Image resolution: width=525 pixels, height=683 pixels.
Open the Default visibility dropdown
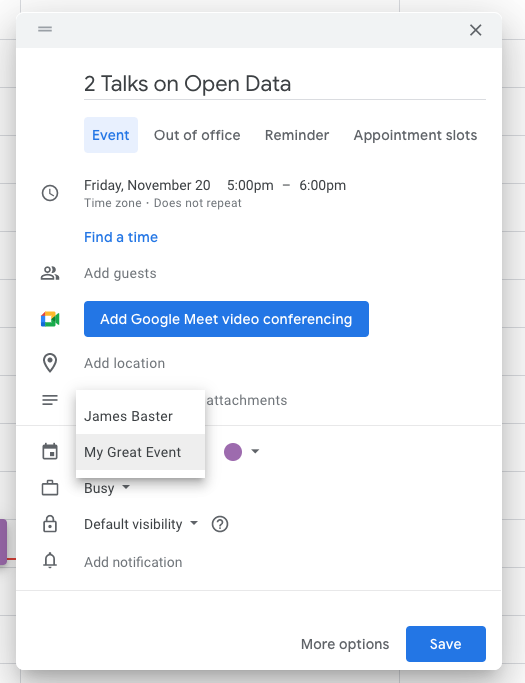pyautogui.click(x=141, y=524)
